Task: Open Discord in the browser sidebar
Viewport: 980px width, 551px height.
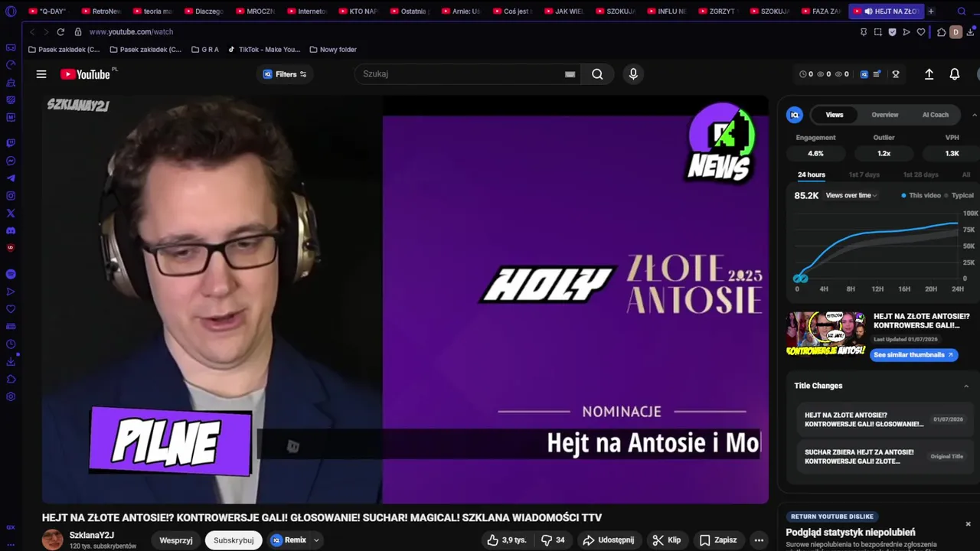Action: 11,230
